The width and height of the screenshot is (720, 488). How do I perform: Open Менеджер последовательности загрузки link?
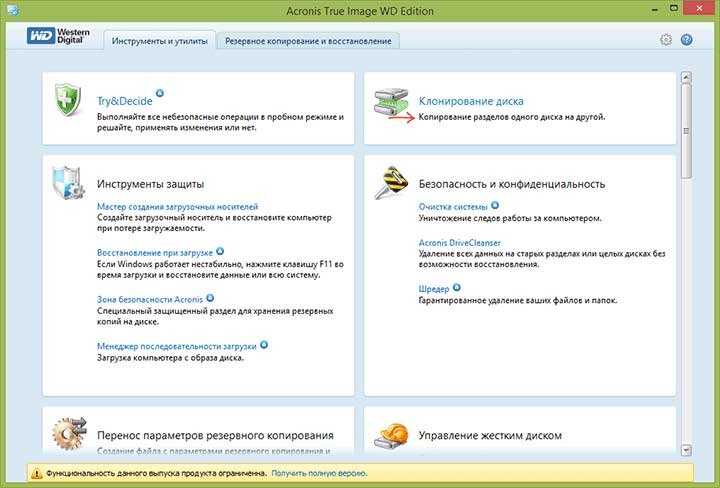point(177,346)
